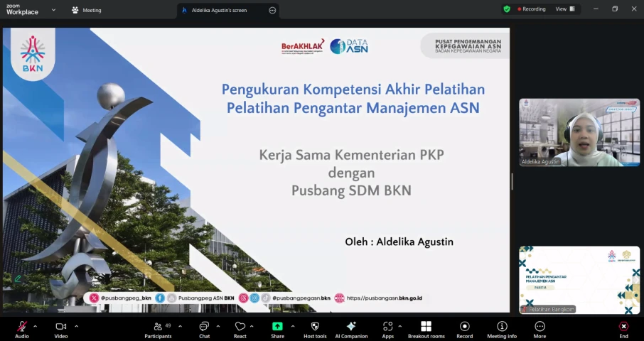Click 'Oleh : Aldelika Agustin' text
This screenshot has width=644, height=341.
[399, 242]
